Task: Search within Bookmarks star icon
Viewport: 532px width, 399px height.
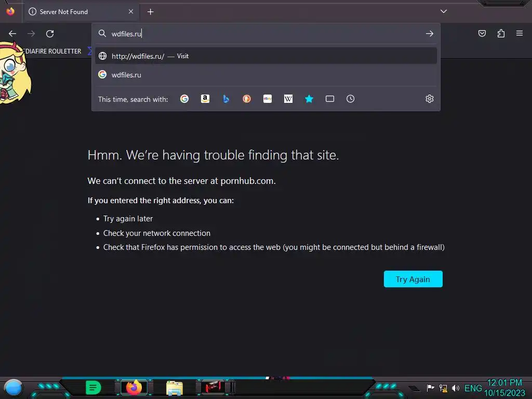Action: pyautogui.click(x=309, y=99)
